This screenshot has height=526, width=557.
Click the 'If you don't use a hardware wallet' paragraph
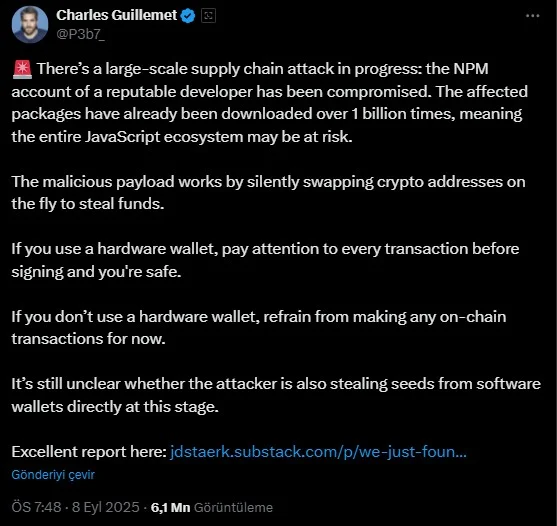(259, 328)
